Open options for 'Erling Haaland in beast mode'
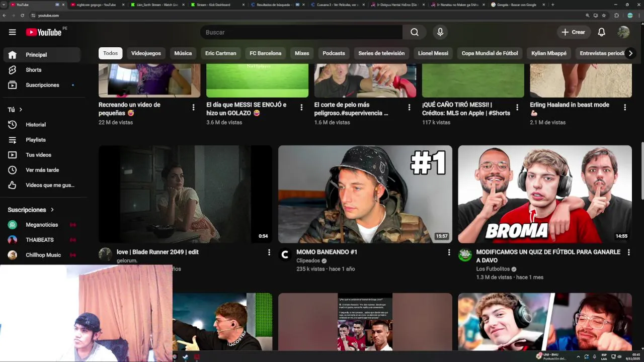 click(x=625, y=107)
